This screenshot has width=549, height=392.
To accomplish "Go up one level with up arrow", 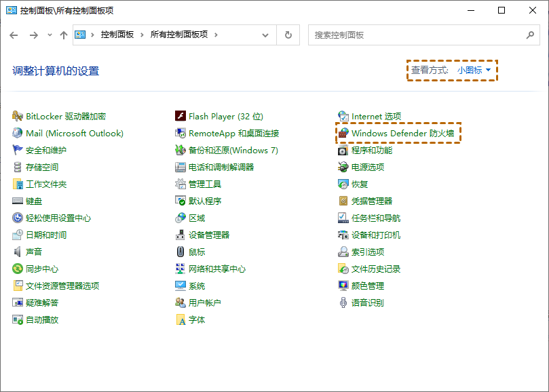I will point(63,35).
